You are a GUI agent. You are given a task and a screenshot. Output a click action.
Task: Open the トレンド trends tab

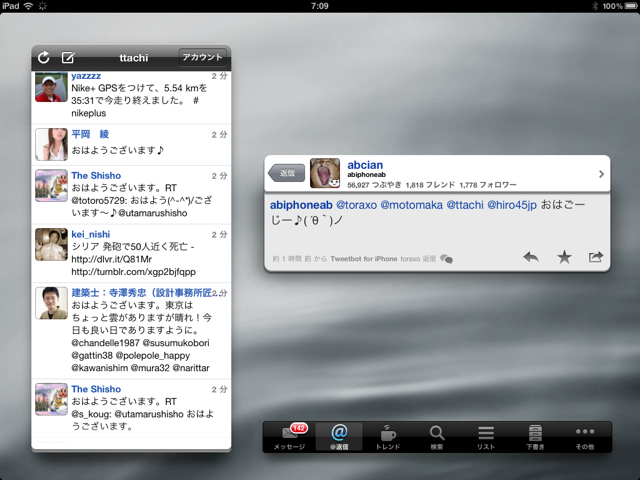388,437
